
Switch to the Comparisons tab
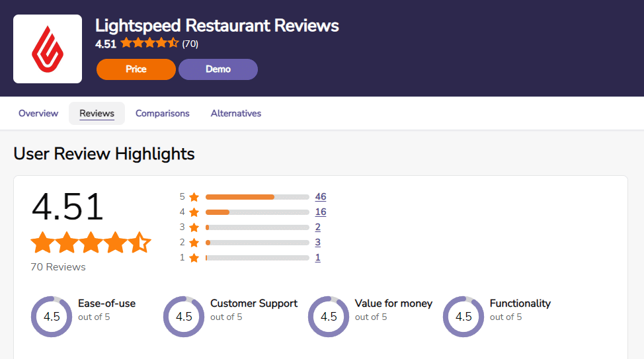click(163, 113)
